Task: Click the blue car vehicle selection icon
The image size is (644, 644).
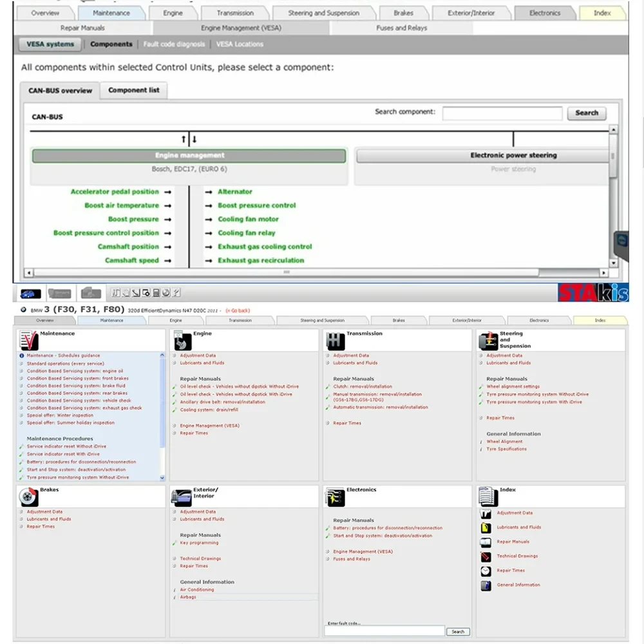Action: pyautogui.click(x=30, y=294)
